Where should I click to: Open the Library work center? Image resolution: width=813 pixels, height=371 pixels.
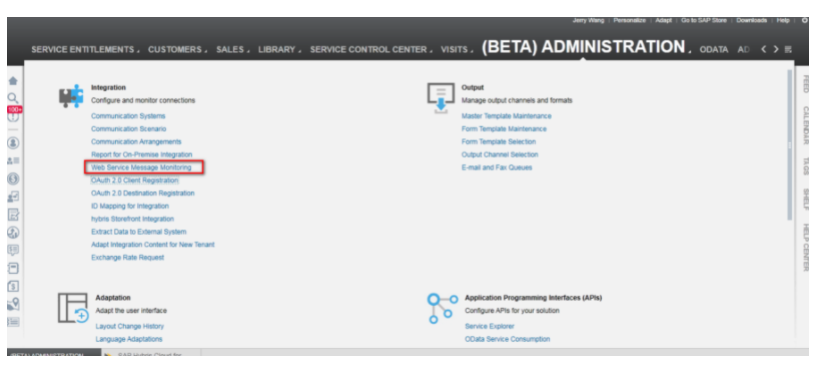click(277, 50)
